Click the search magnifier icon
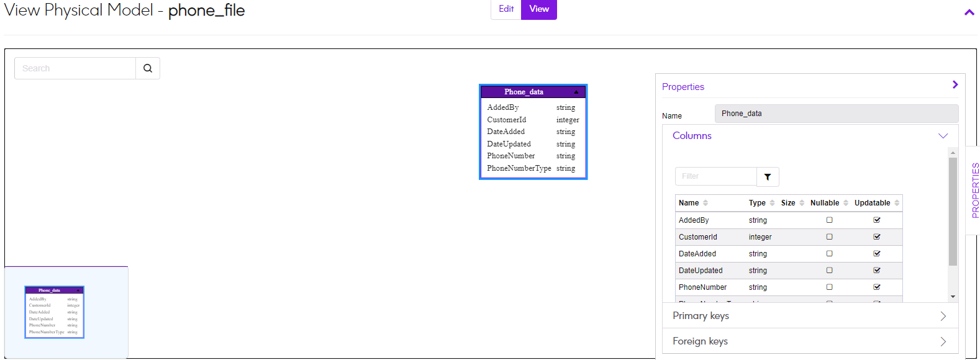 pos(148,68)
